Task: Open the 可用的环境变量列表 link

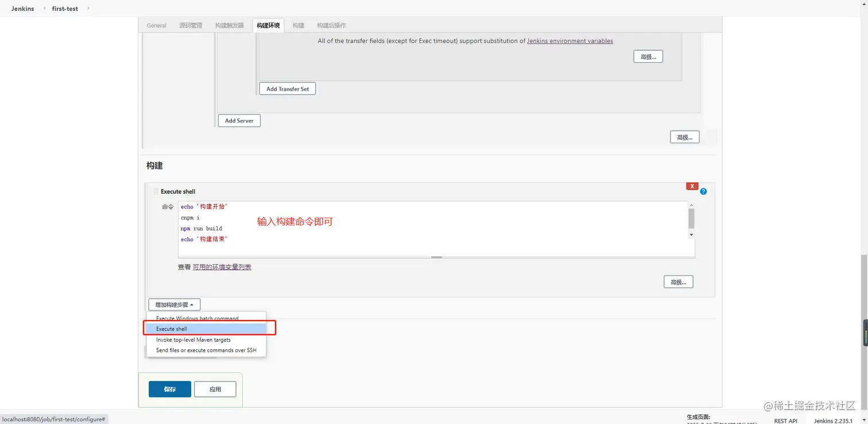Action: (222, 267)
